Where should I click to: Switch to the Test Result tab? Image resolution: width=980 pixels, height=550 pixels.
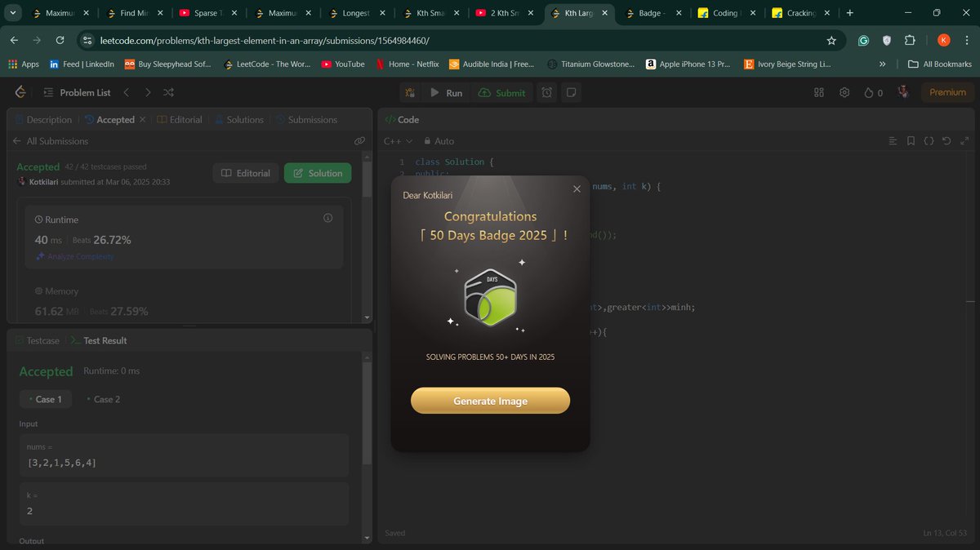point(98,340)
